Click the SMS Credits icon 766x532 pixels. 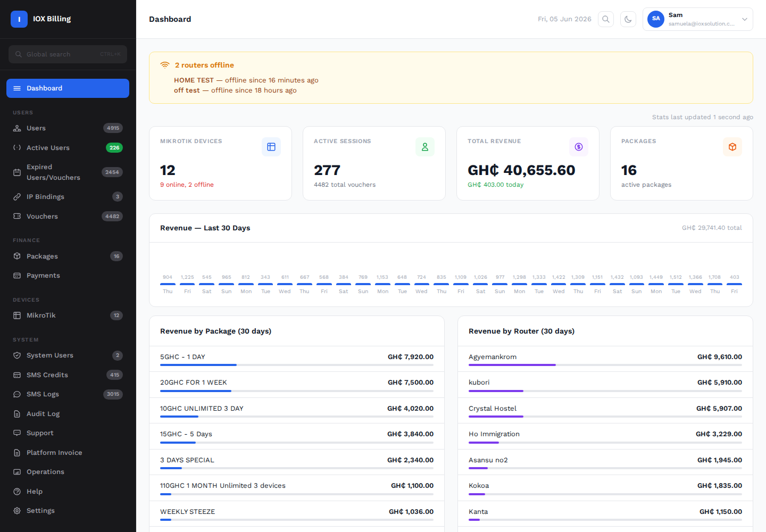point(17,375)
